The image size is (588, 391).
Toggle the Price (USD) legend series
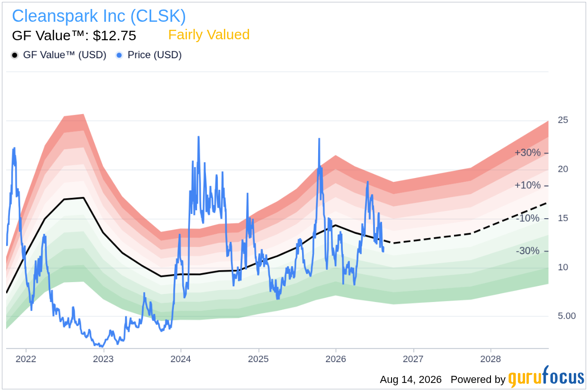tap(149, 55)
